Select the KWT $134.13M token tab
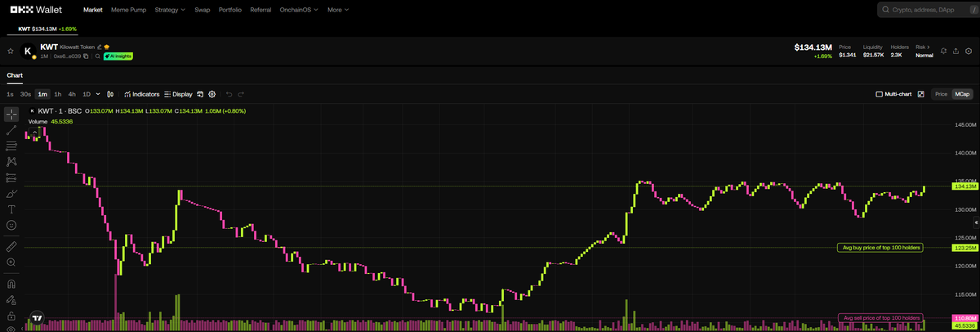This screenshot has height=332, width=980. point(47,29)
